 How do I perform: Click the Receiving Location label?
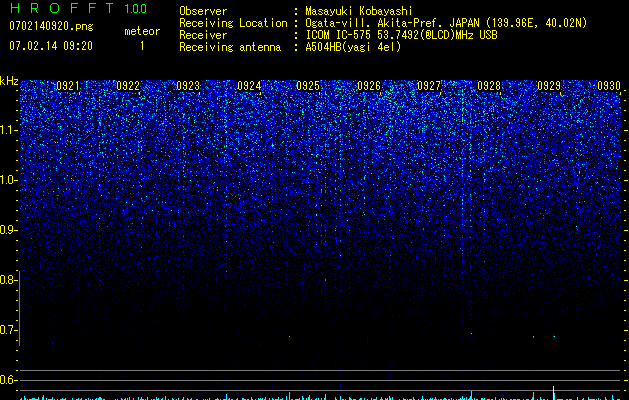pos(233,23)
